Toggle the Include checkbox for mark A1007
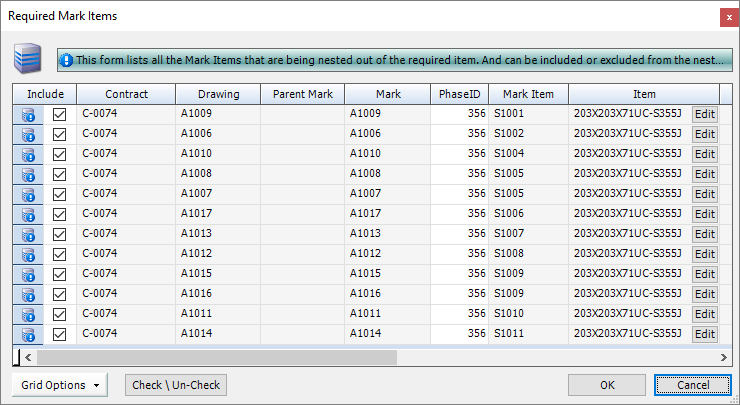The height and width of the screenshot is (405, 740). pyautogui.click(x=59, y=194)
